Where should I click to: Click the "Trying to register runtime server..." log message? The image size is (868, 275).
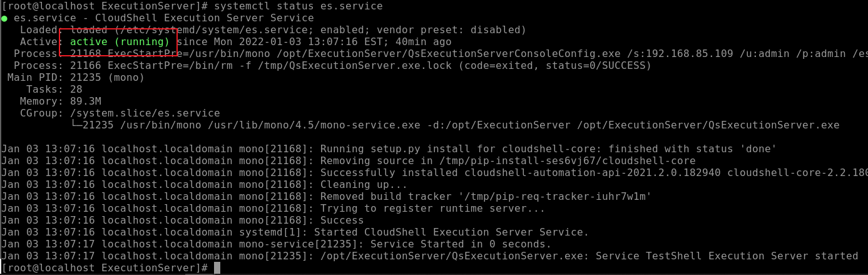point(432,209)
